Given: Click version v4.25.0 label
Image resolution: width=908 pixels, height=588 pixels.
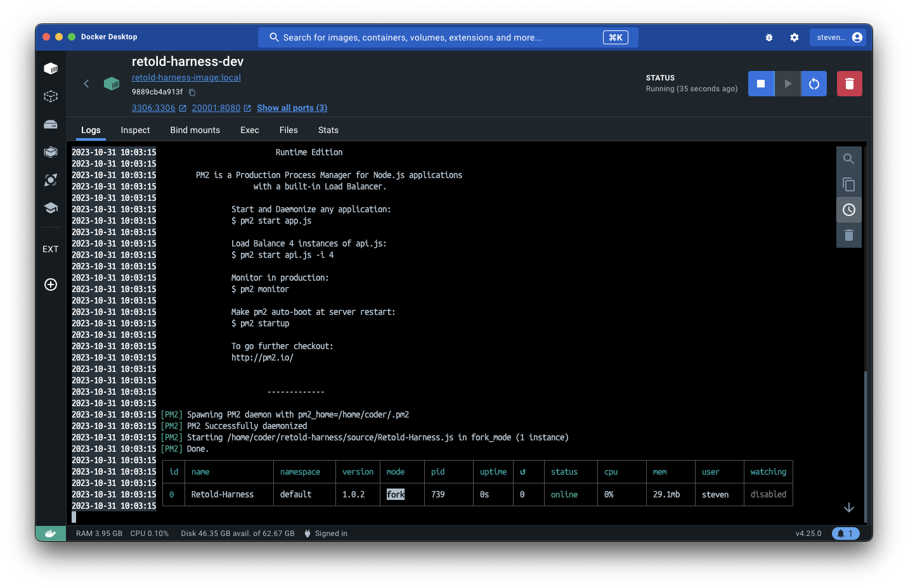Looking at the screenshot, I should [x=808, y=534].
